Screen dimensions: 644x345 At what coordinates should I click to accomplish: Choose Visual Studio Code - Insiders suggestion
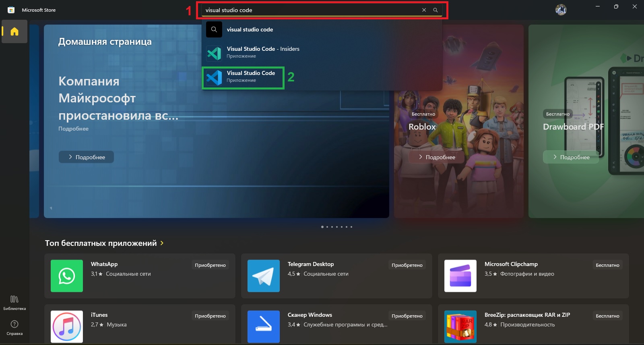point(321,52)
